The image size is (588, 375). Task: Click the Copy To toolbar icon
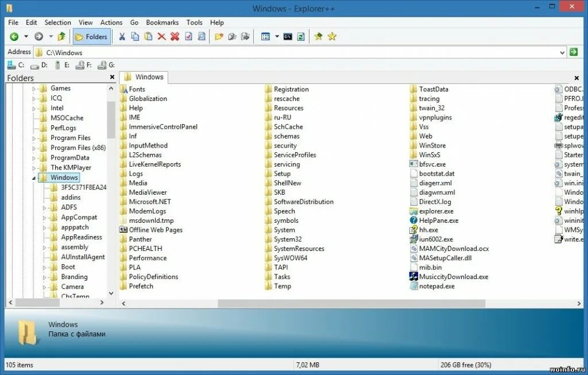point(232,36)
